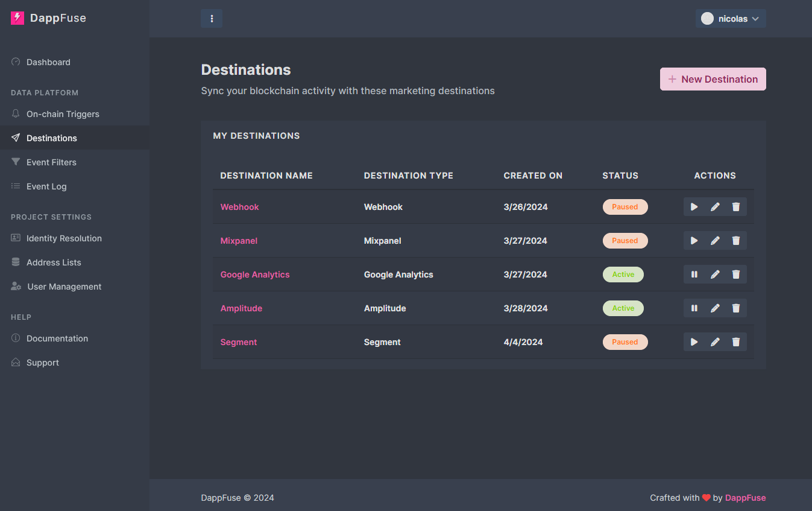Click the Webhook destination type cell
Screen dimensions: 812x511
tap(383, 207)
